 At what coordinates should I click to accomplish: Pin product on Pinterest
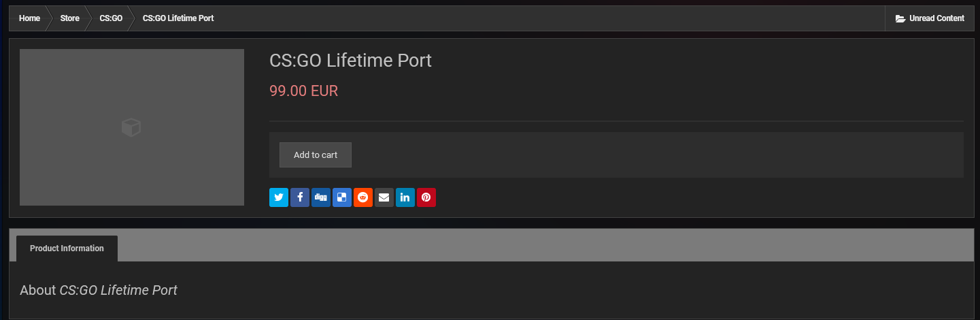click(426, 197)
